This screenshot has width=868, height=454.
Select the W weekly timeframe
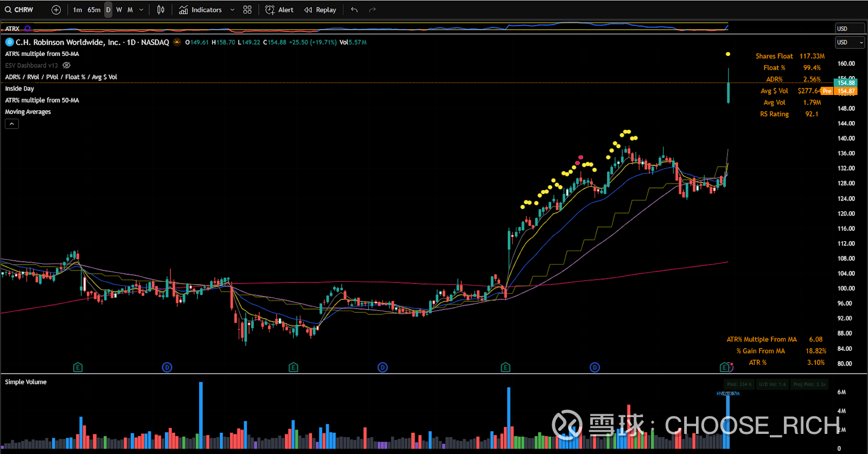(x=119, y=10)
